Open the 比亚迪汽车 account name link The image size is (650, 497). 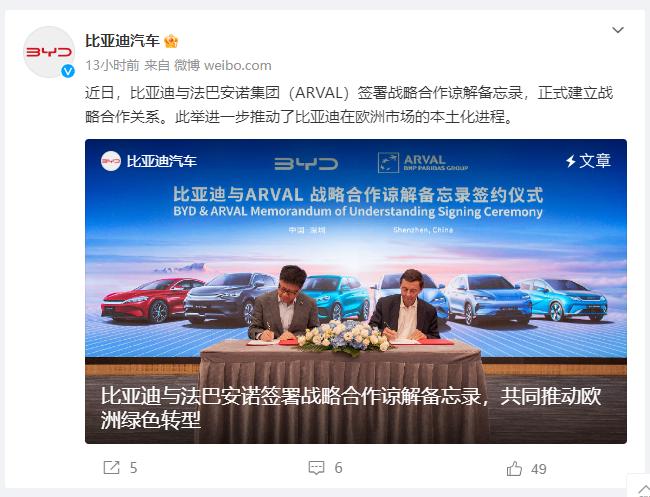point(122,41)
